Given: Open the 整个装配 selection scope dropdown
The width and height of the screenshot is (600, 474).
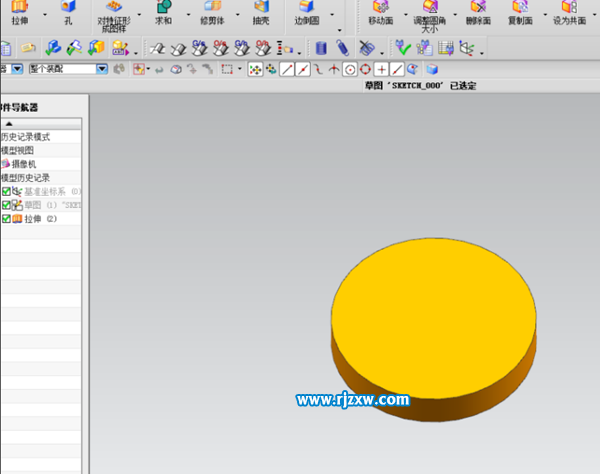Looking at the screenshot, I should 102,69.
